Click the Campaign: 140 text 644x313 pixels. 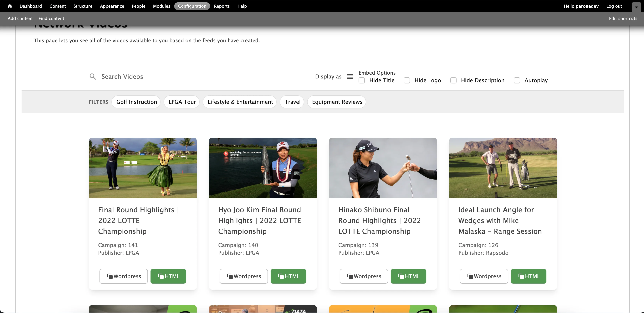tap(238, 245)
